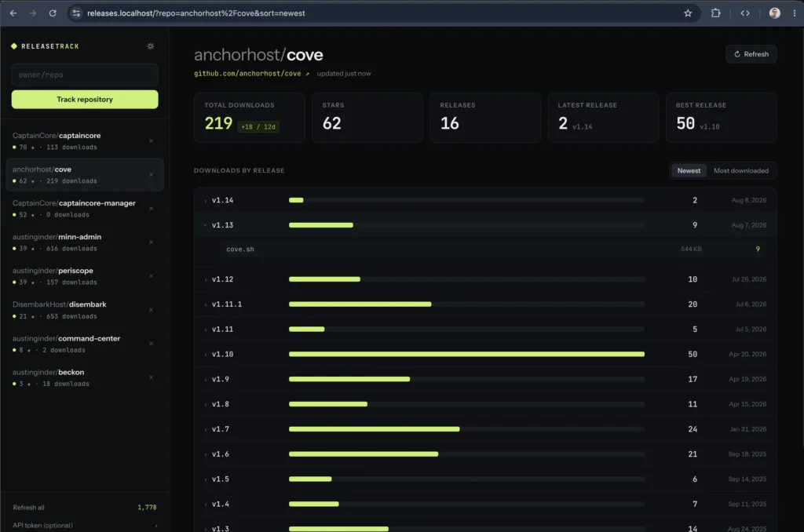Image resolution: width=804 pixels, height=532 pixels.
Task: Remove austinginder/command-center from tracked list
Action: tap(151, 344)
